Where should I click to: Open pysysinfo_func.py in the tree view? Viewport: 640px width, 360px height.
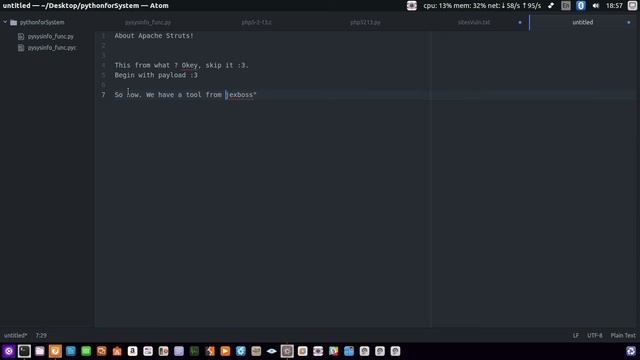pyautogui.click(x=51, y=36)
